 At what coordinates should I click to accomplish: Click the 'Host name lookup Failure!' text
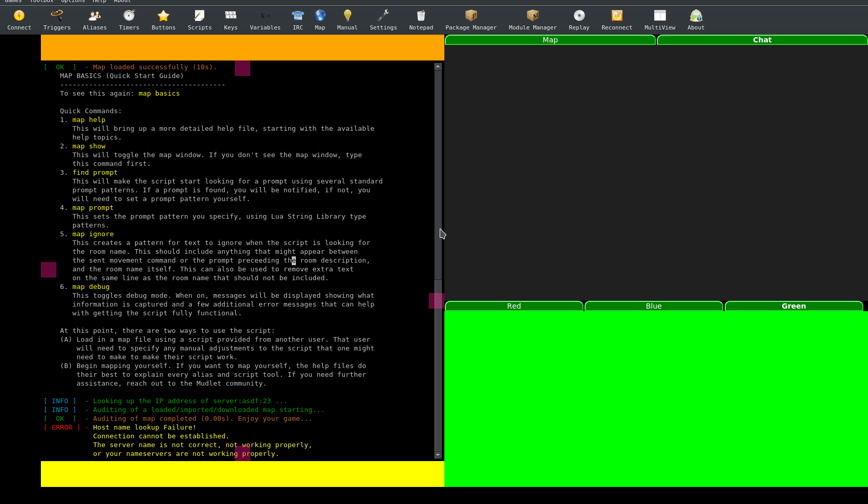click(x=145, y=427)
